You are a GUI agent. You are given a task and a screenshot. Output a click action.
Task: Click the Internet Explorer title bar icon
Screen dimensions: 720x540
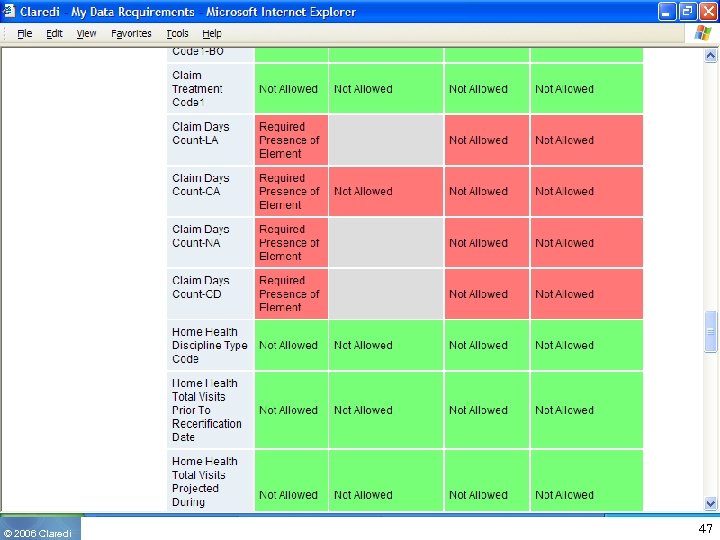(9, 11)
